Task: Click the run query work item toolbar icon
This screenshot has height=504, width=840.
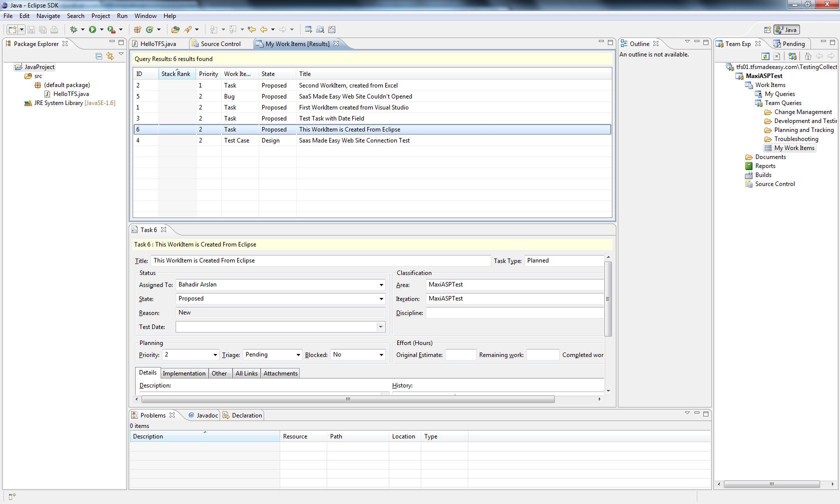Action: tap(309, 29)
